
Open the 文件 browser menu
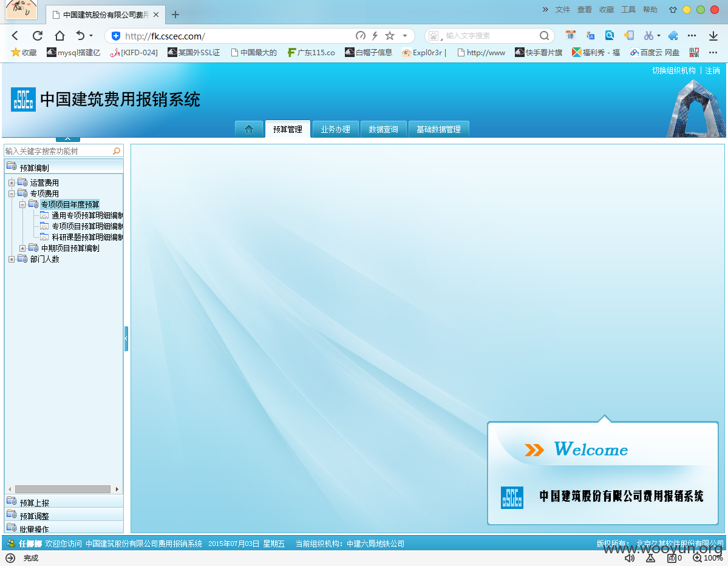[562, 9]
